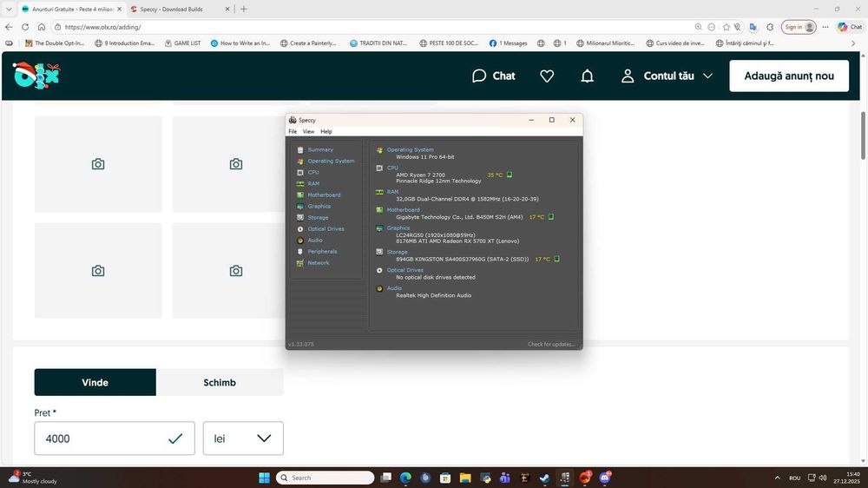Click the address bar URL

[x=102, y=27]
